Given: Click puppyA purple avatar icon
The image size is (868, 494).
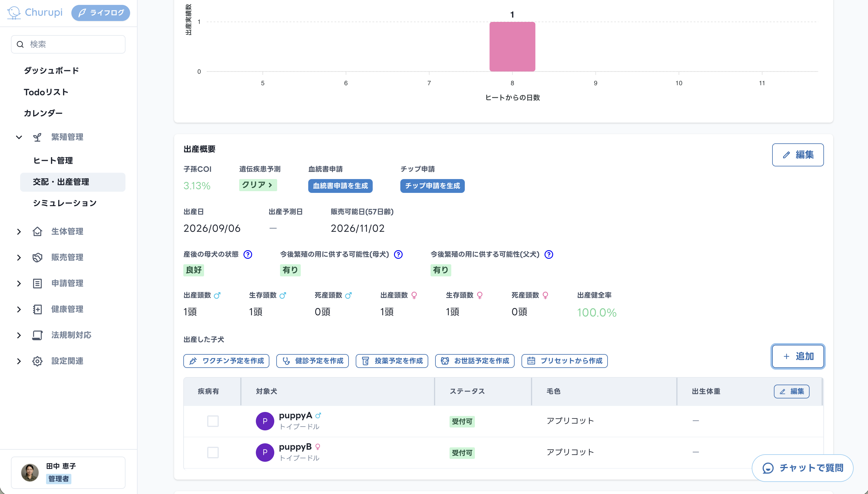Looking at the screenshot, I should click(x=265, y=421).
